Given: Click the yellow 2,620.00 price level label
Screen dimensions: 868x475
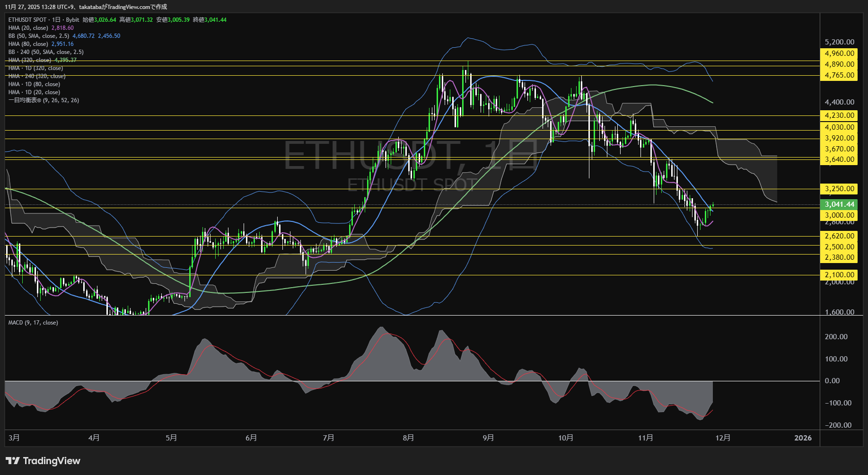Looking at the screenshot, I should pos(839,236).
